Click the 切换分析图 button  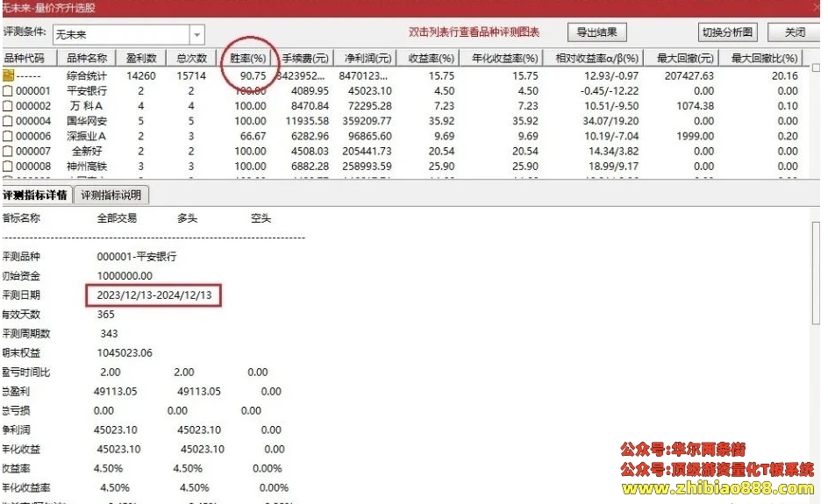pos(727,32)
